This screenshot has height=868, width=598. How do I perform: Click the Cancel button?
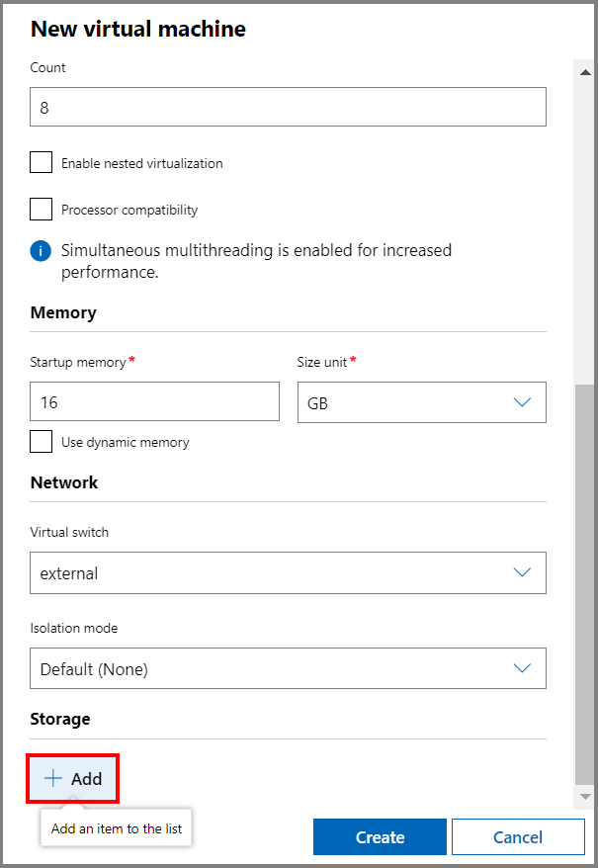pyautogui.click(x=518, y=836)
